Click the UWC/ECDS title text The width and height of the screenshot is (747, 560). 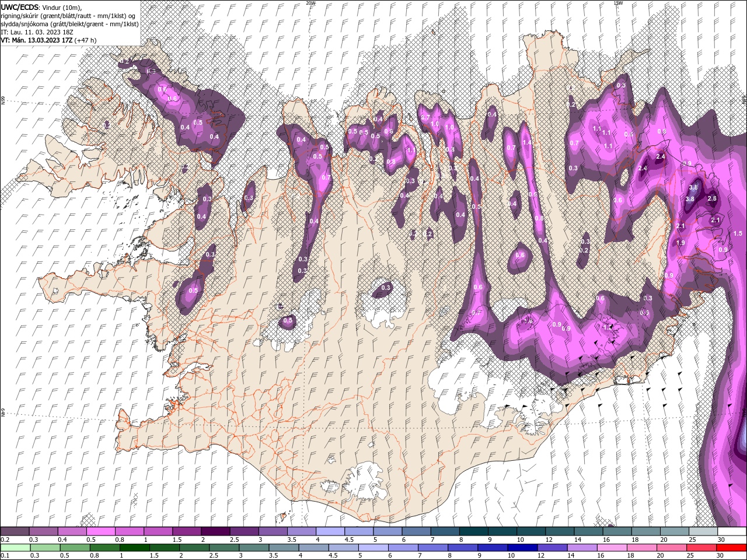[19, 6]
